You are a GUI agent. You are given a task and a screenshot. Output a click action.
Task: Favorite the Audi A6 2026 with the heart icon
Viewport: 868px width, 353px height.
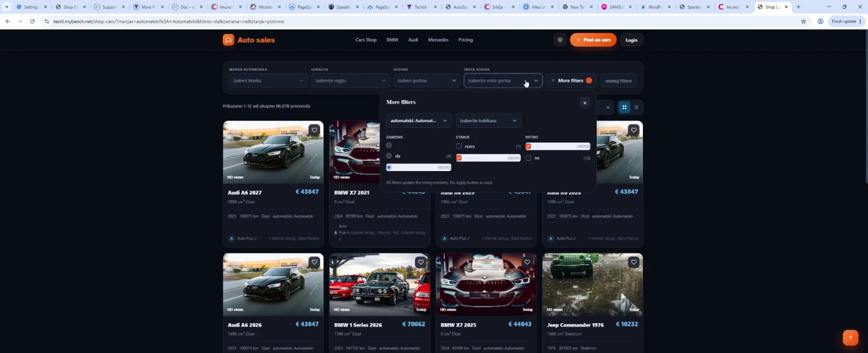(x=314, y=262)
